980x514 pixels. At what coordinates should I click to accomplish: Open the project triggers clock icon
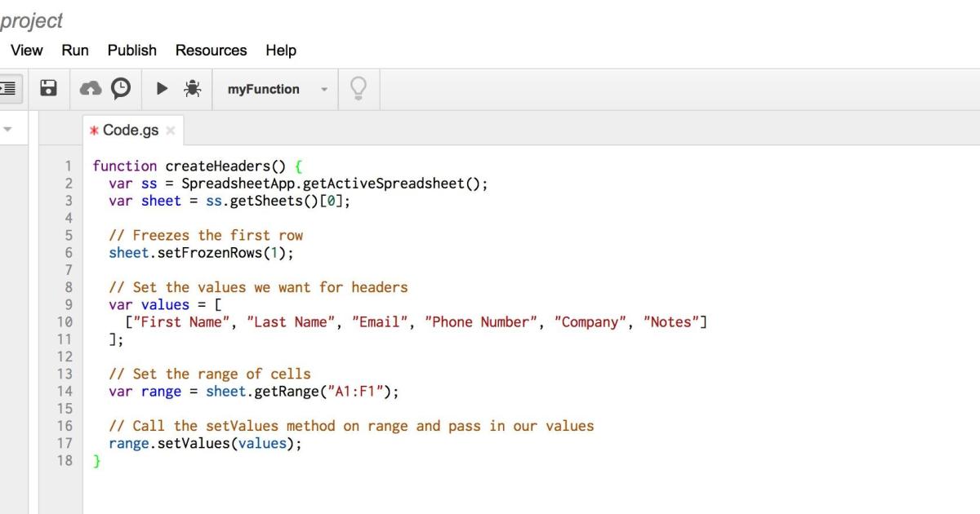coord(121,88)
